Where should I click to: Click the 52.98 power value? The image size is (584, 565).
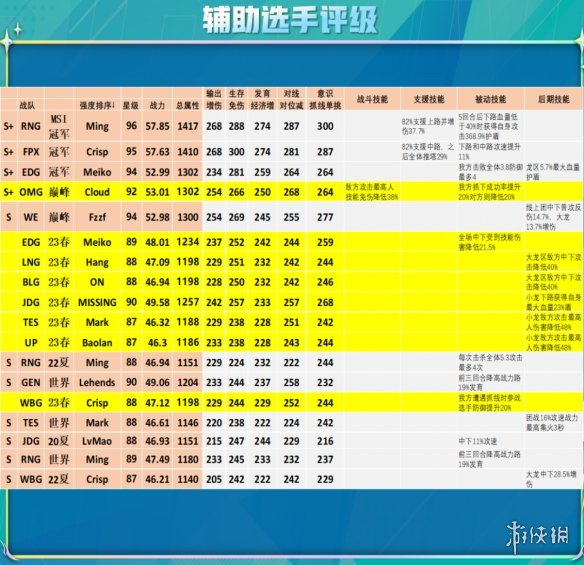point(157,217)
